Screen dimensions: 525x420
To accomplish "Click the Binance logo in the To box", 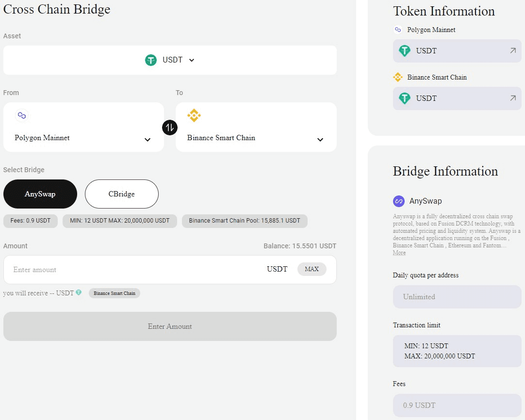I will tap(194, 115).
